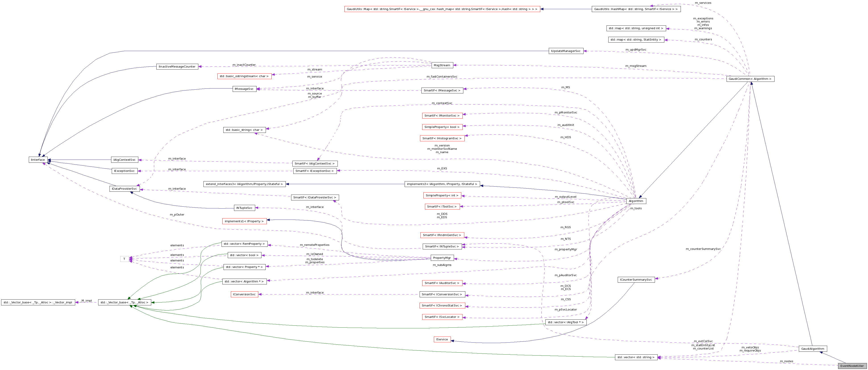Select SmartIF< IMessageSvc > box
Viewport: 868px width, 370px height.
click(442, 90)
